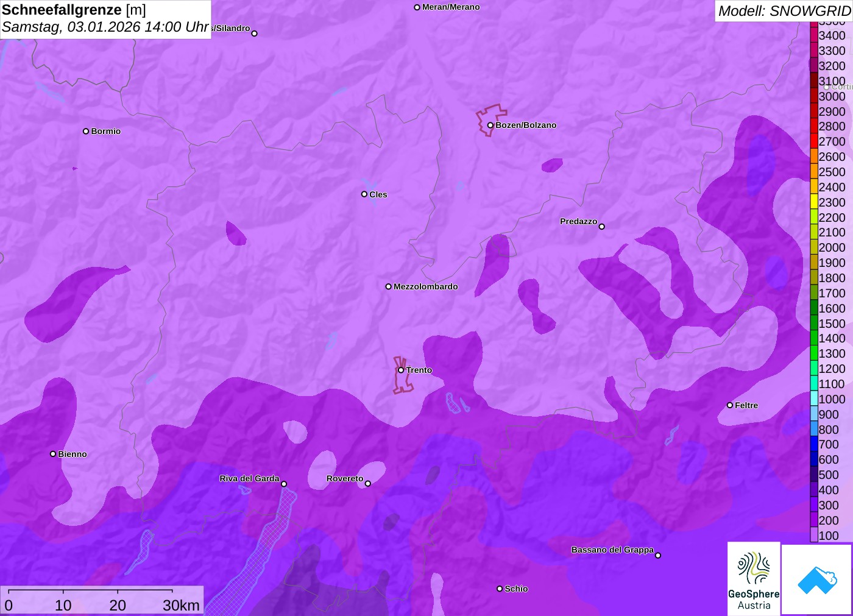Click the 1500 m green legend swatch
Image resolution: width=853 pixels, height=616 pixels.
point(814,323)
